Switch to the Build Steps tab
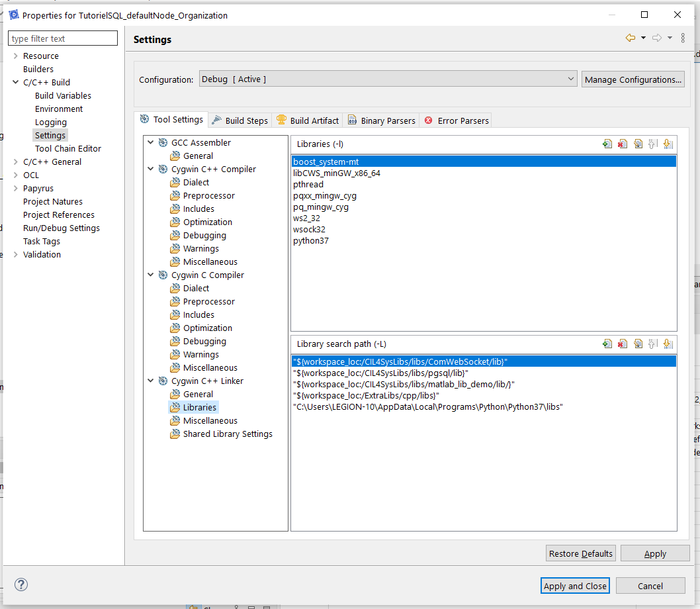Image resolution: width=700 pixels, height=609 pixels. pos(240,120)
